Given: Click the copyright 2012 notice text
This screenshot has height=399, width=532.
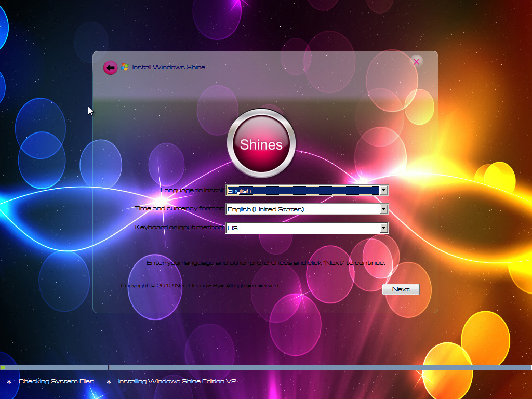Looking at the screenshot, I should click(x=200, y=286).
